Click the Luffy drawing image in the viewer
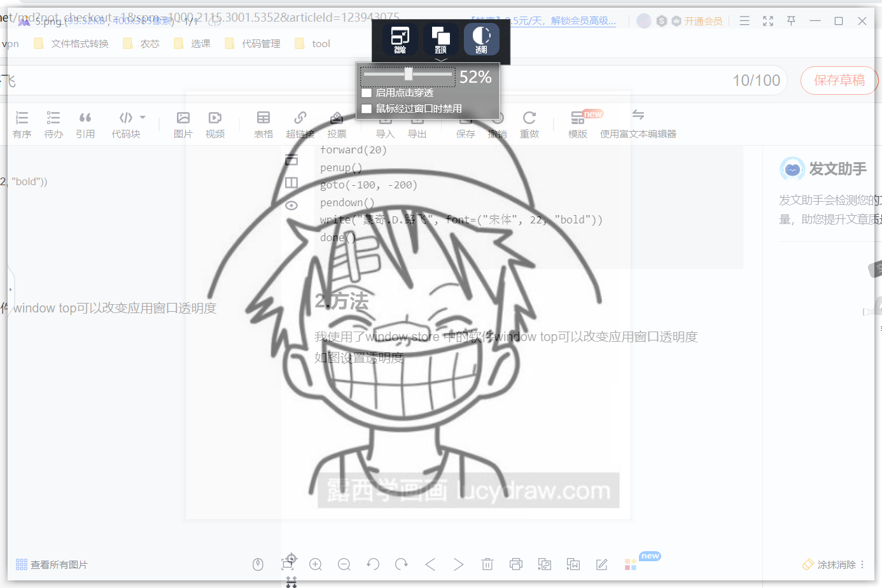Screen dimensions: 882x588 (408, 305)
